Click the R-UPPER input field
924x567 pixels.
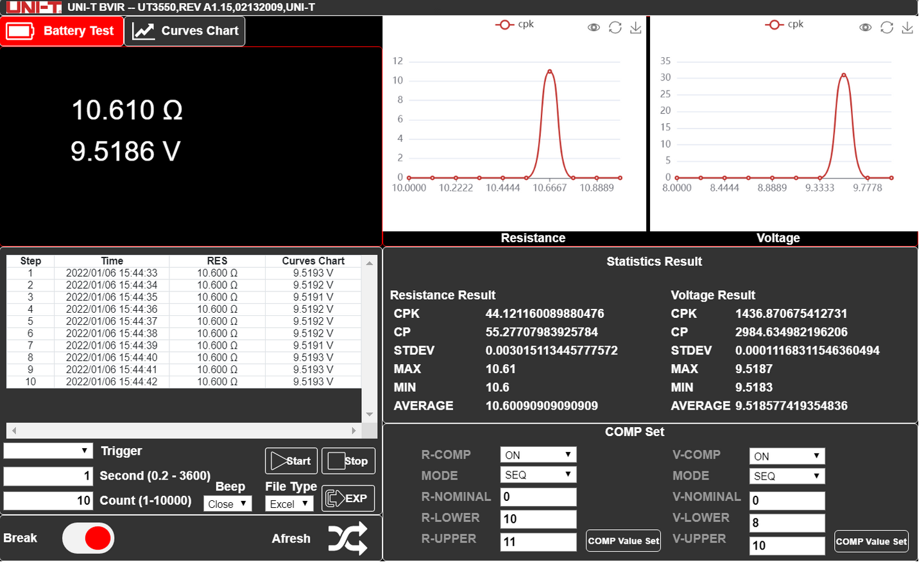538,541
